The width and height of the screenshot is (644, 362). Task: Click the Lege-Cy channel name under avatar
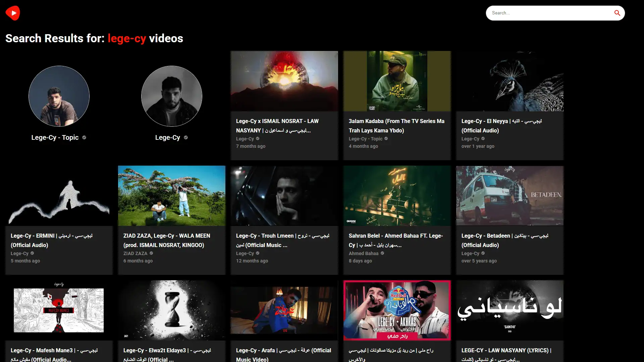point(168,137)
